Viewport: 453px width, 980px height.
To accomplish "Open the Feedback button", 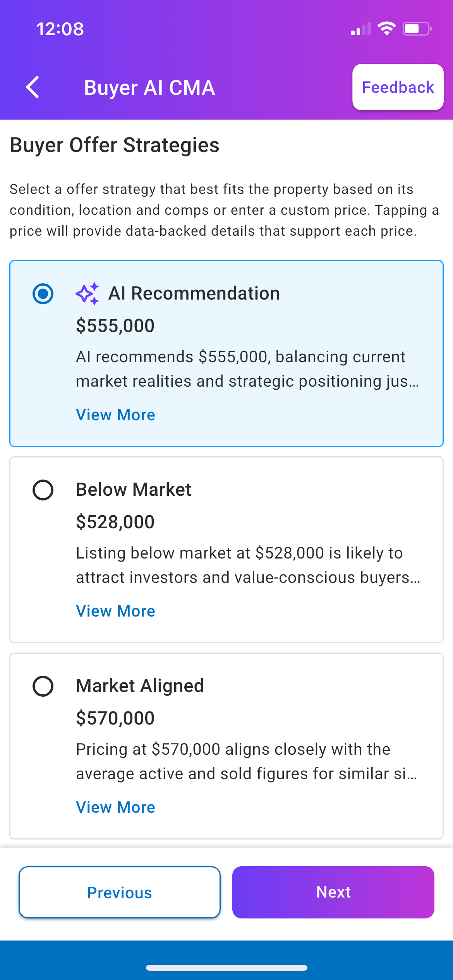I will (x=398, y=87).
